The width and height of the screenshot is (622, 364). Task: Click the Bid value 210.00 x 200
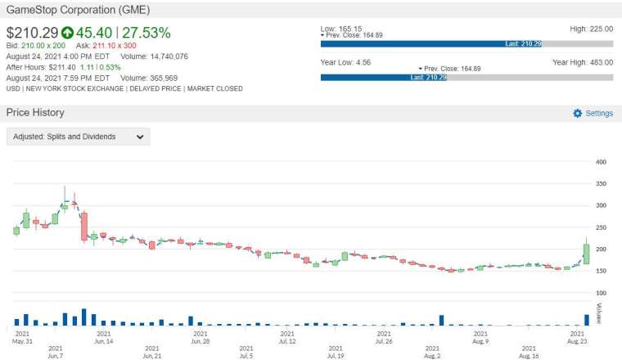tap(43, 46)
